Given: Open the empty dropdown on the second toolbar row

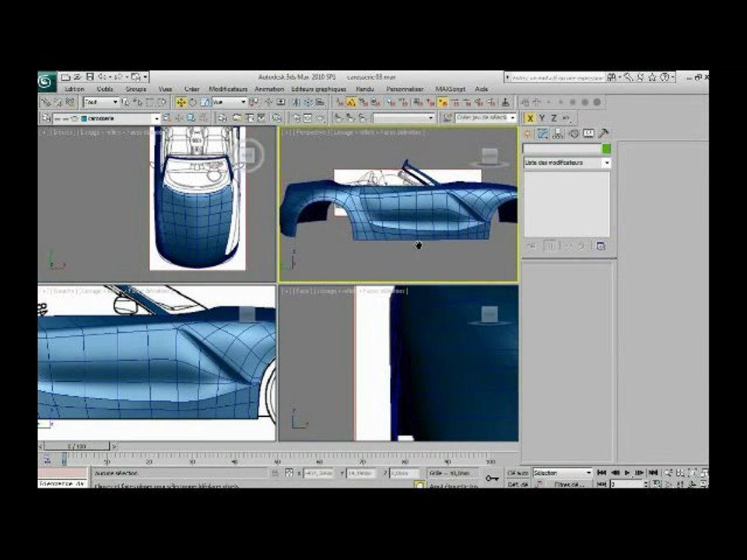Looking at the screenshot, I should (404, 117).
